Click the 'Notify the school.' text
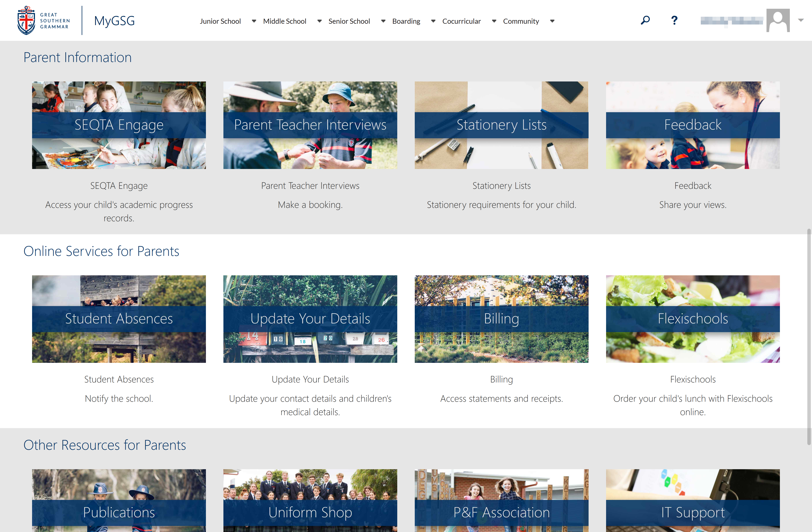Screen dimensions: 812x532 (119, 399)
